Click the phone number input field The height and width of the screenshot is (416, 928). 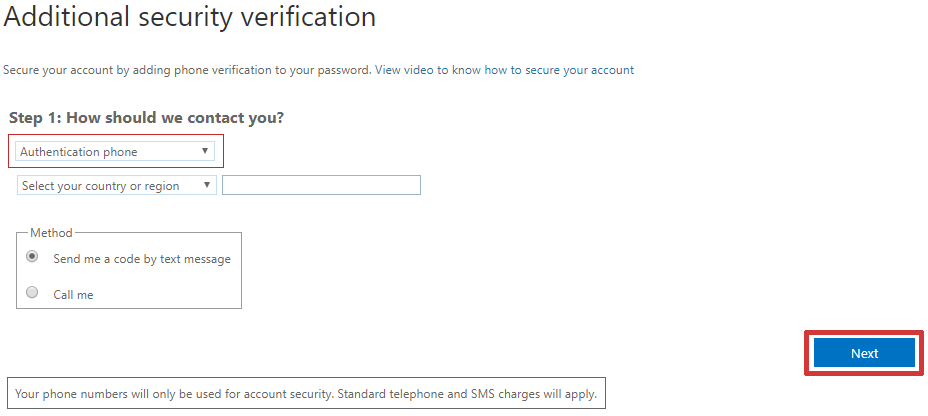(321, 185)
